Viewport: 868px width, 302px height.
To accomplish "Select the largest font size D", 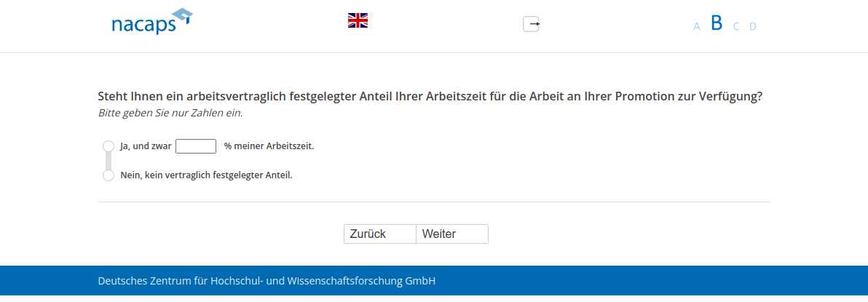I will (753, 27).
